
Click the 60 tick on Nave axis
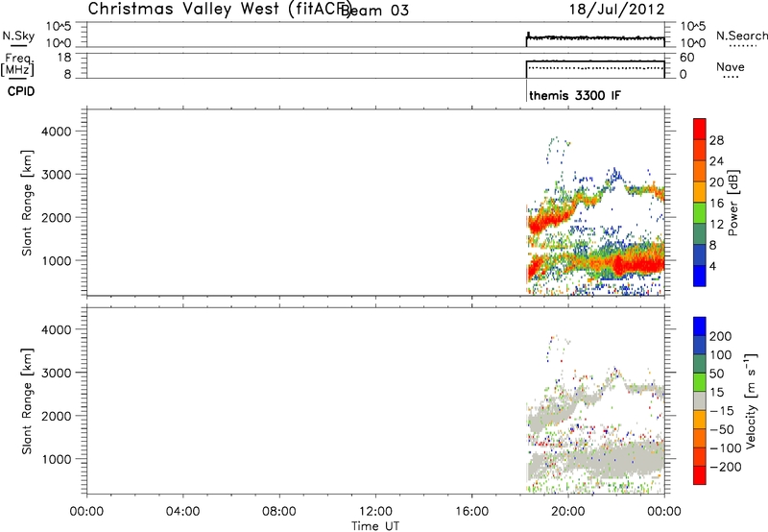(687, 58)
